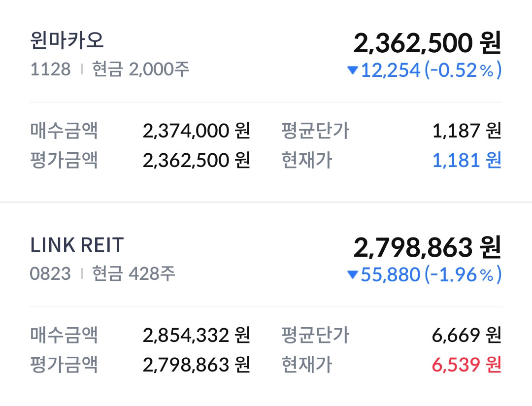Tap the 2,798,863 원 total valuation
This screenshot has height=406, width=532.
tap(427, 248)
